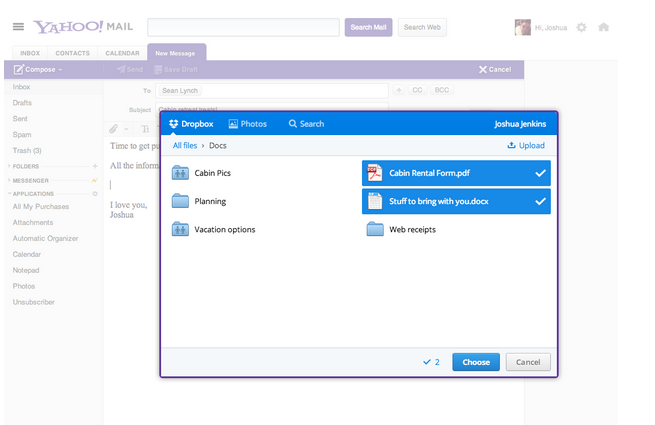Open Calendar in the left sidebar
Screen dimensions: 655x425
(27, 254)
